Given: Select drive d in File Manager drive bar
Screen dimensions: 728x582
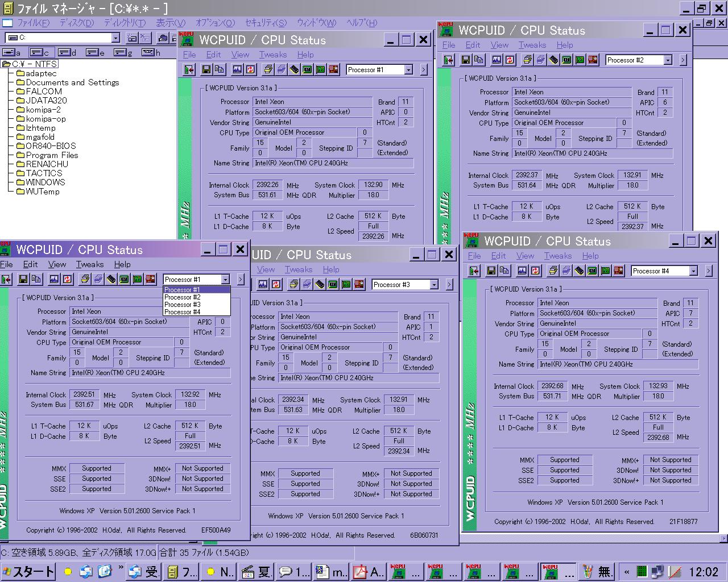Looking at the screenshot, I should (x=67, y=52).
